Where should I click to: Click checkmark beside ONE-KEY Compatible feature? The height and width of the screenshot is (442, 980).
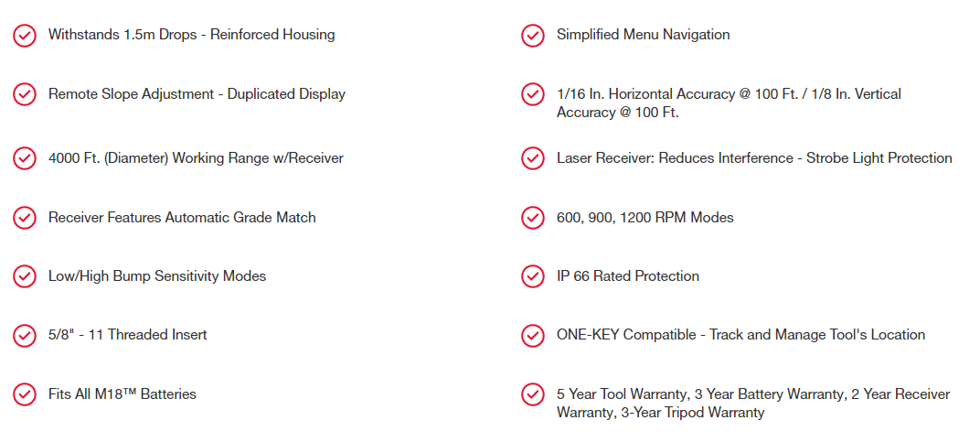[533, 335]
